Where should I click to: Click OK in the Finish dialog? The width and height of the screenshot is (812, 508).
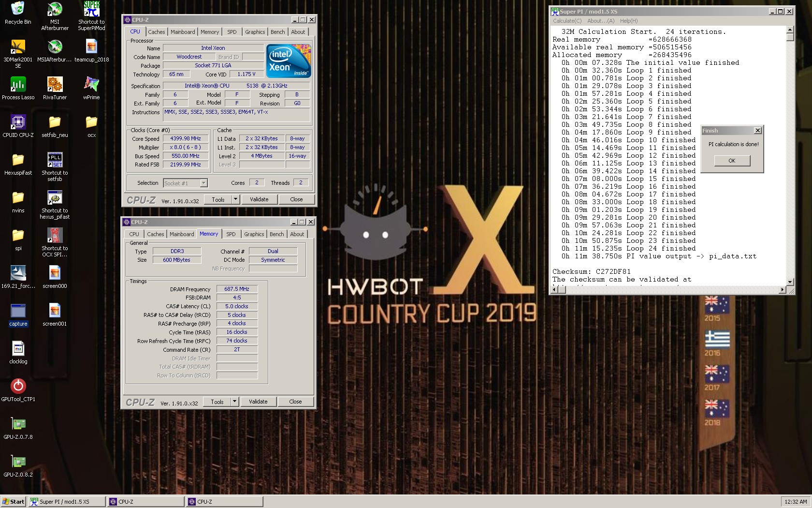point(732,161)
